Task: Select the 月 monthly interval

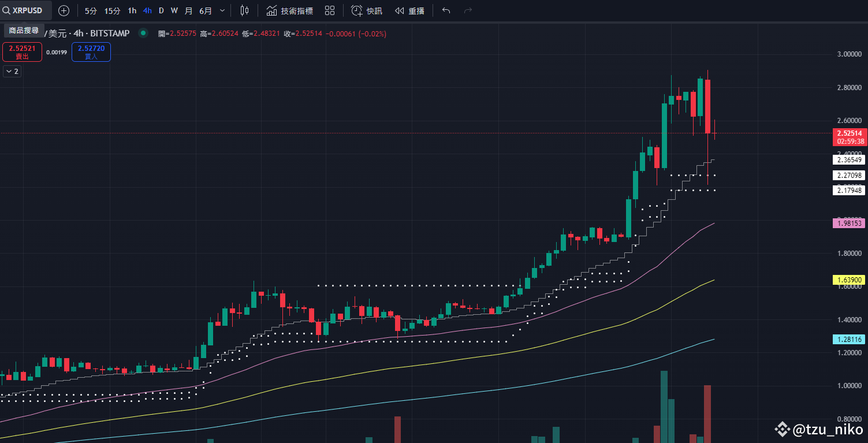Action: click(x=189, y=10)
